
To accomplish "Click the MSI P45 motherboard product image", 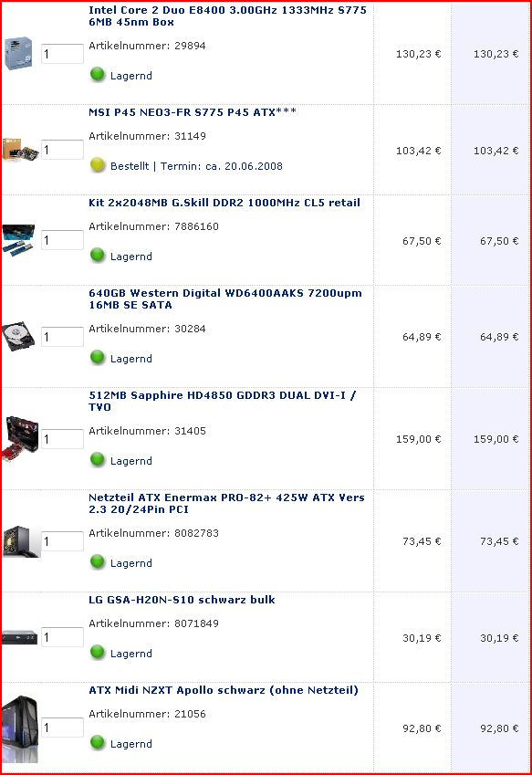I will point(20,150).
